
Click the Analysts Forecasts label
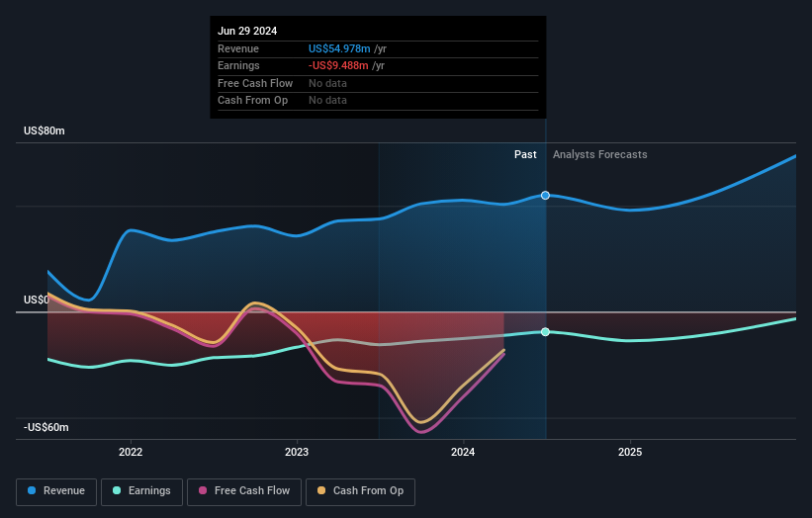599,155
